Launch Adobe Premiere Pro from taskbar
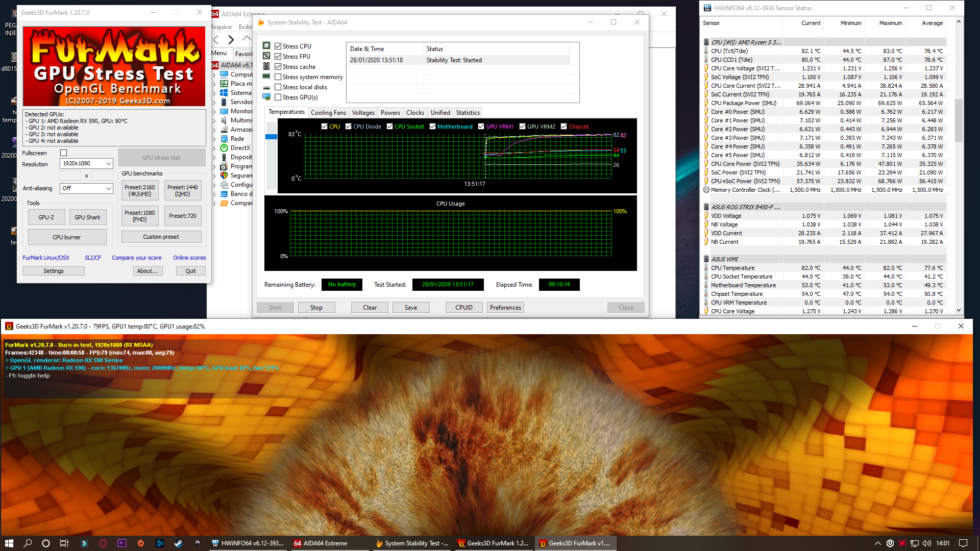 tap(122, 543)
